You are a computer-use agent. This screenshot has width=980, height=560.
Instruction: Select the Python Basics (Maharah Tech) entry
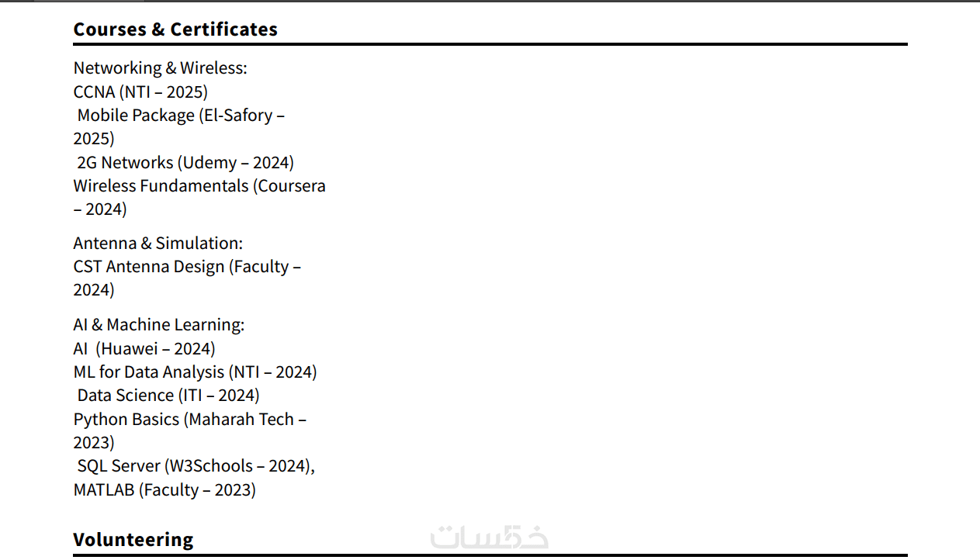tap(189, 420)
